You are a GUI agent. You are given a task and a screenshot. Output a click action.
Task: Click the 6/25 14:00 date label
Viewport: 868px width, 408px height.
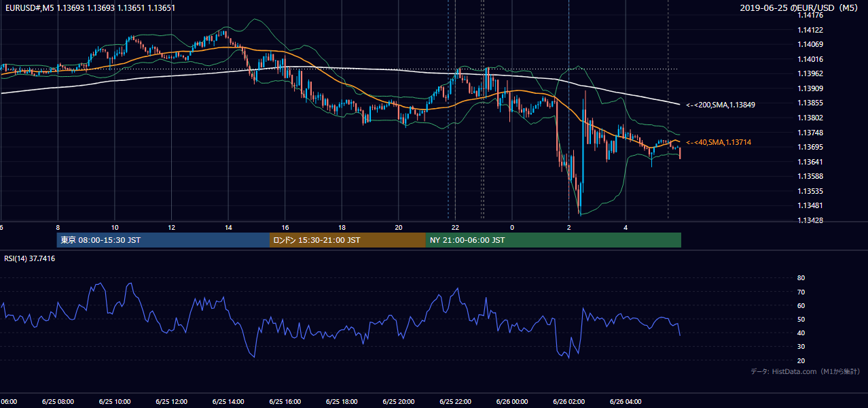[x=228, y=401]
